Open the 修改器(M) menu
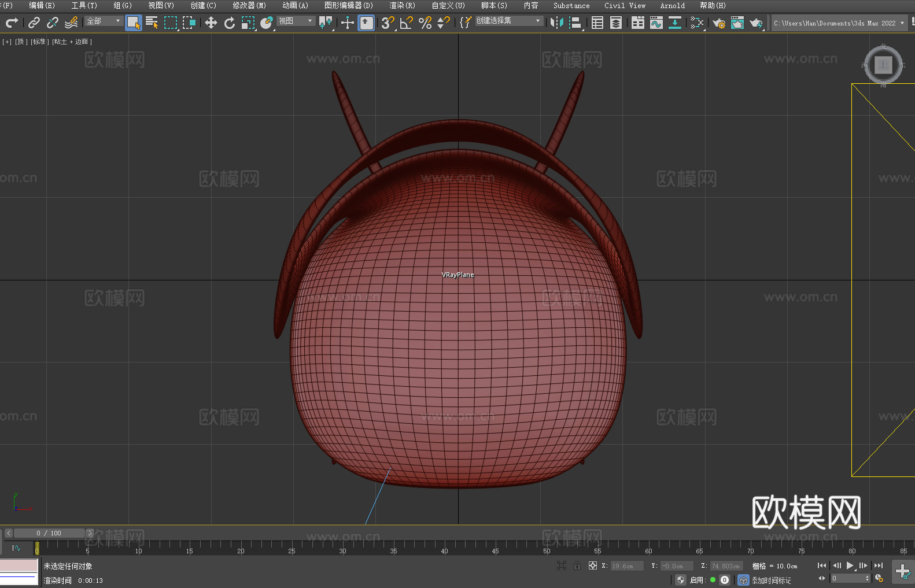The height and width of the screenshot is (588, 915). pos(249,5)
